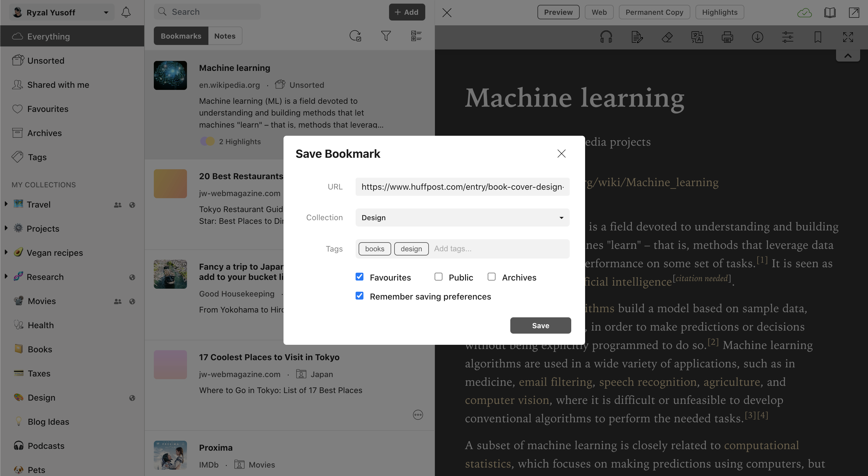
Task: Select the Web tab
Action: coord(599,12)
